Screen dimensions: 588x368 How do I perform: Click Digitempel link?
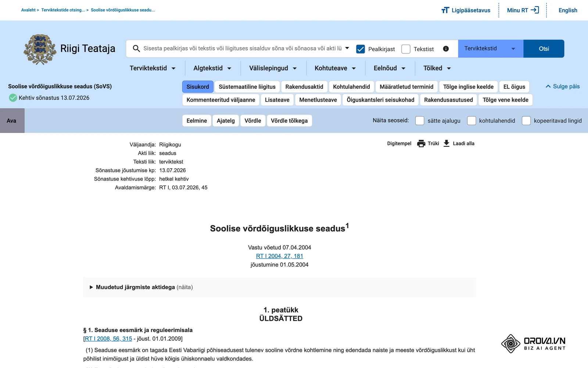coord(399,144)
